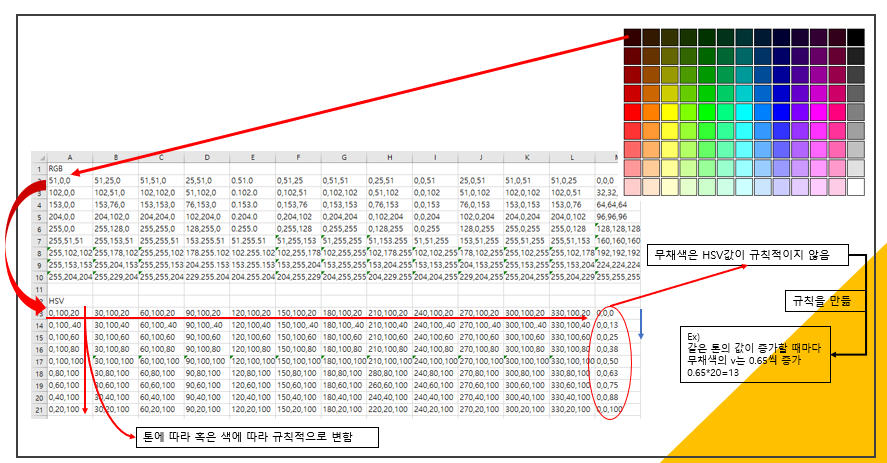The width and height of the screenshot is (887, 463).
Task: Select HSV cell containing 120,100,60
Action: (252, 337)
